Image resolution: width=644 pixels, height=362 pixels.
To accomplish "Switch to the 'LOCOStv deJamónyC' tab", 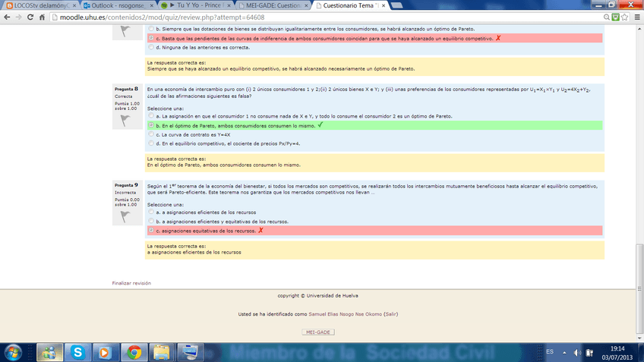I will 39,5.
